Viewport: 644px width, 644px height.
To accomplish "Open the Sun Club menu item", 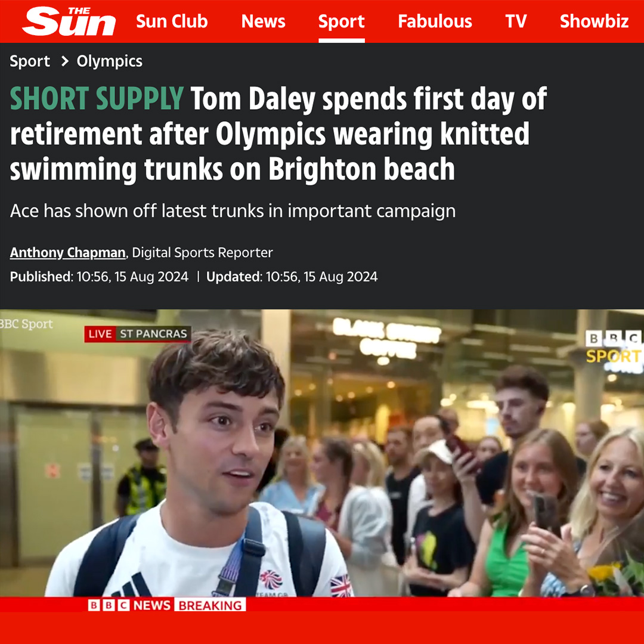I will pyautogui.click(x=172, y=21).
